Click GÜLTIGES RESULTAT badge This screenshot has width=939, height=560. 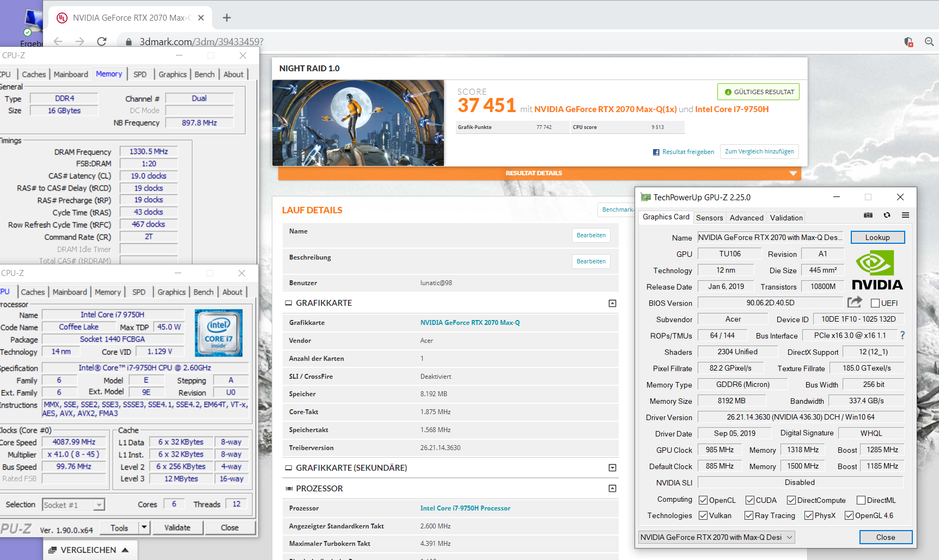[x=759, y=92]
